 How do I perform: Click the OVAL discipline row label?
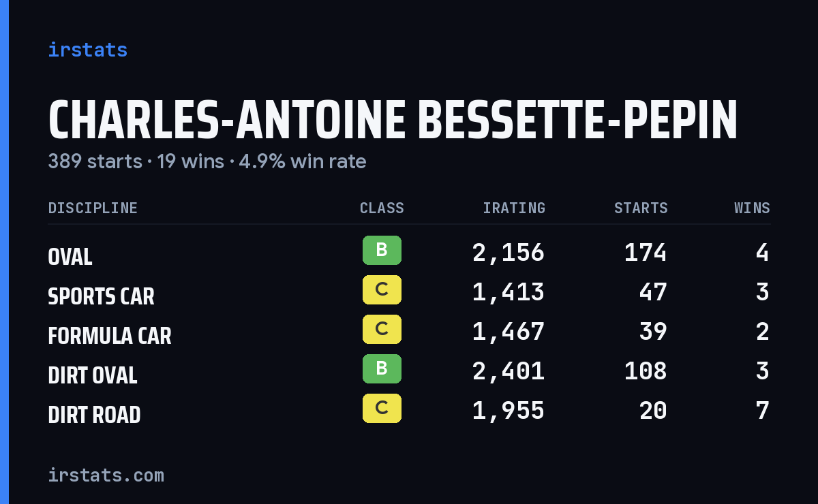(70, 257)
